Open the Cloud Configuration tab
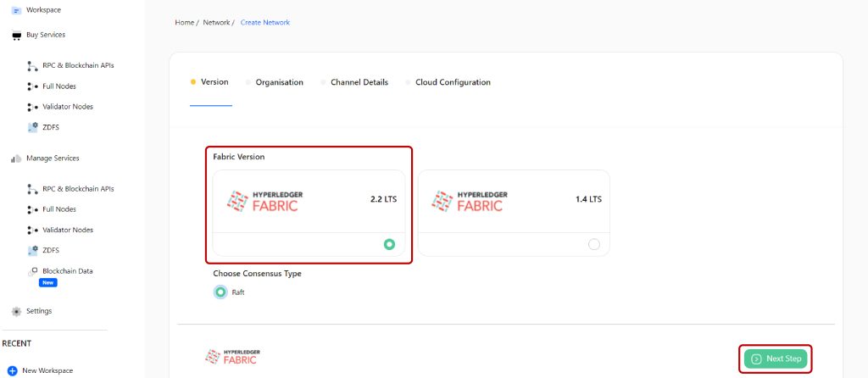 coord(453,82)
